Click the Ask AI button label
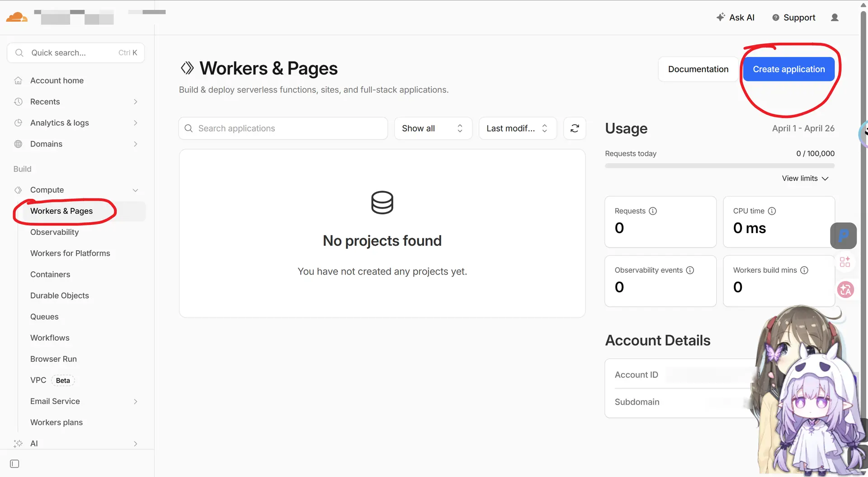Viewport: 868px width, 477px height. (x=742, y=18)
